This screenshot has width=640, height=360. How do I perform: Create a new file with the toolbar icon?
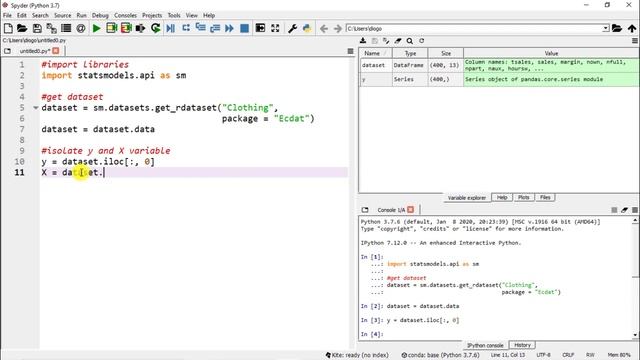coord(8,28)
